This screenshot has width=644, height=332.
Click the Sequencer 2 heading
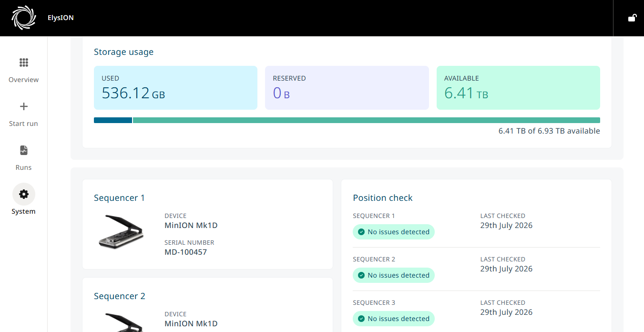click(120, 296)
